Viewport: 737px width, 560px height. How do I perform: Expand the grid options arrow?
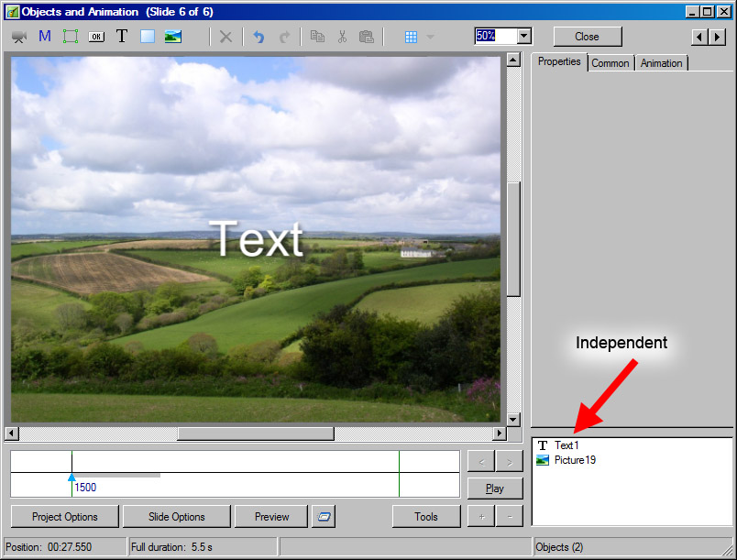[431, 37]
